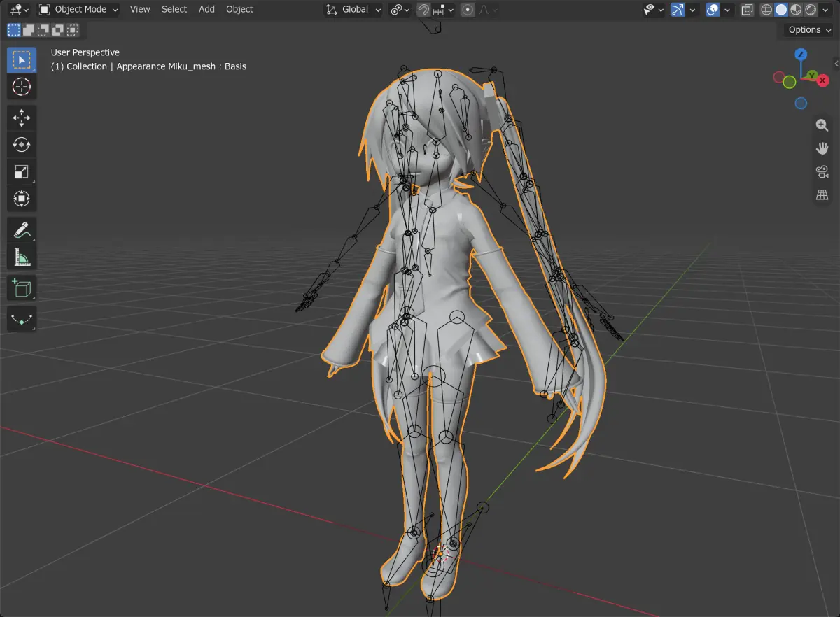Pick the Add Cube tool
The image size is (840, 617).
point(22,288)
